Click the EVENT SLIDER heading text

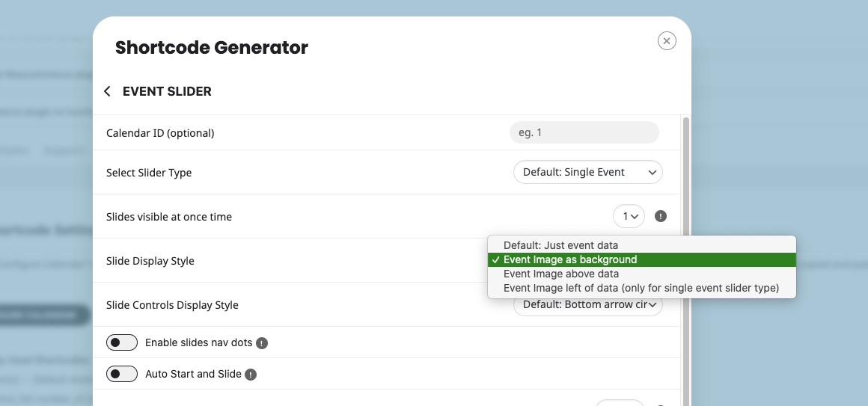tap(167, 91)
